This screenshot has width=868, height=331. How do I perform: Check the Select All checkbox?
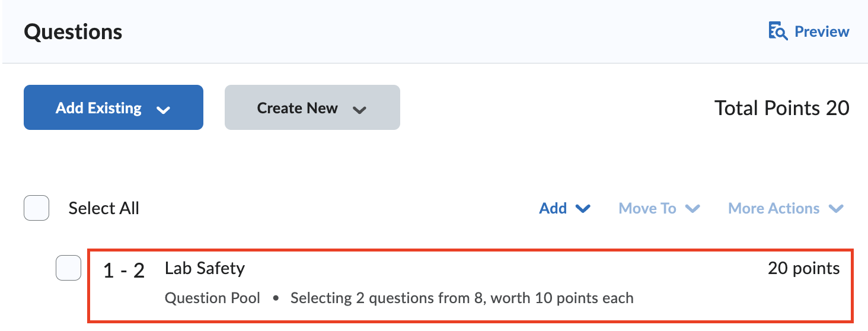point(36,208)
